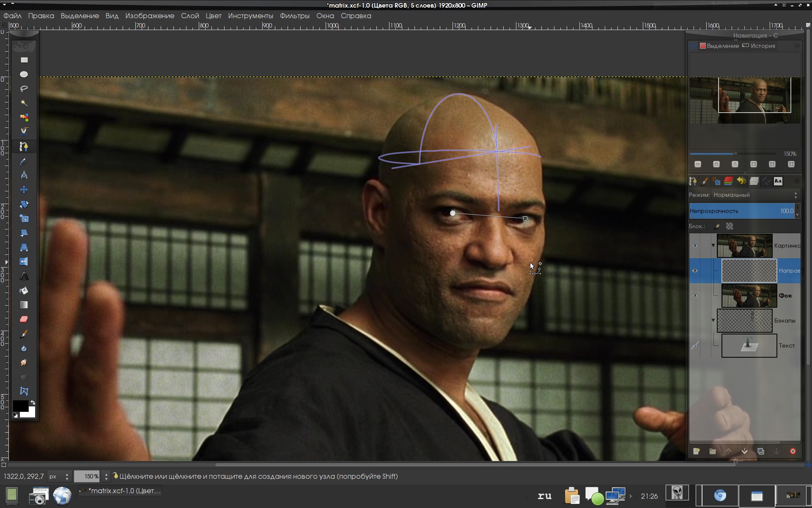Select the Paintbrush tool
The image size is (812, 508).
click(24, 334)
